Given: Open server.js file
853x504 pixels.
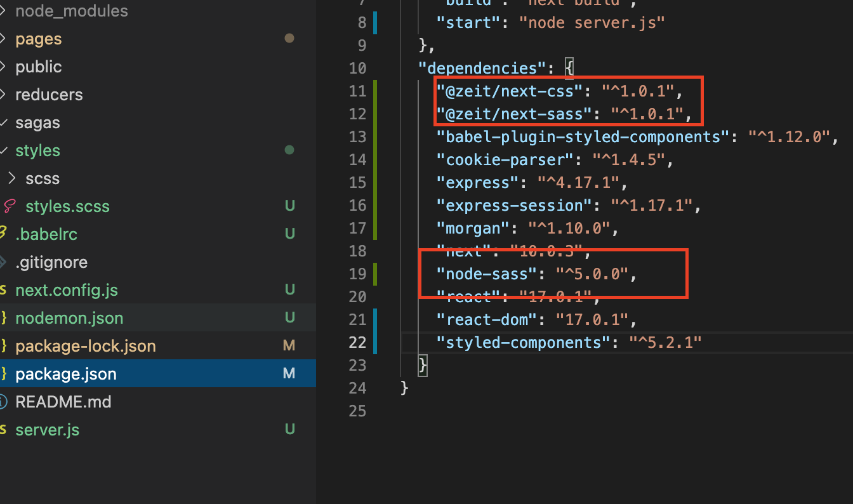Looking at the screenshot, I should tap(158, 430).
